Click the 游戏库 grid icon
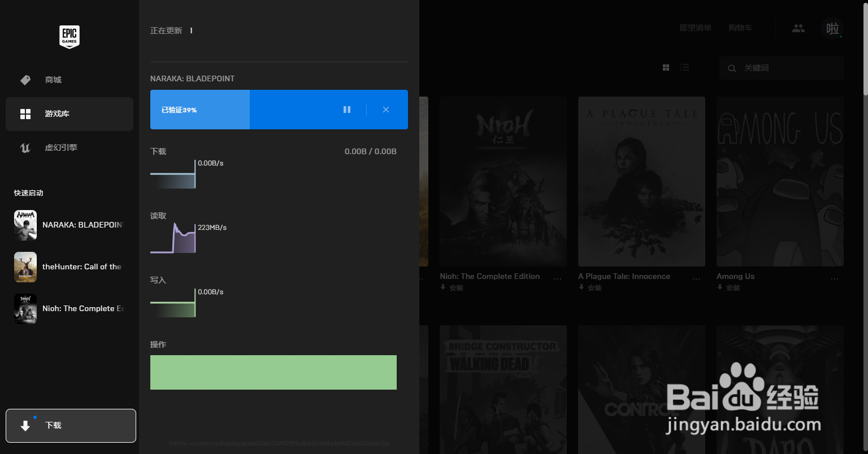Screen dimensions: 868x454 25,114
